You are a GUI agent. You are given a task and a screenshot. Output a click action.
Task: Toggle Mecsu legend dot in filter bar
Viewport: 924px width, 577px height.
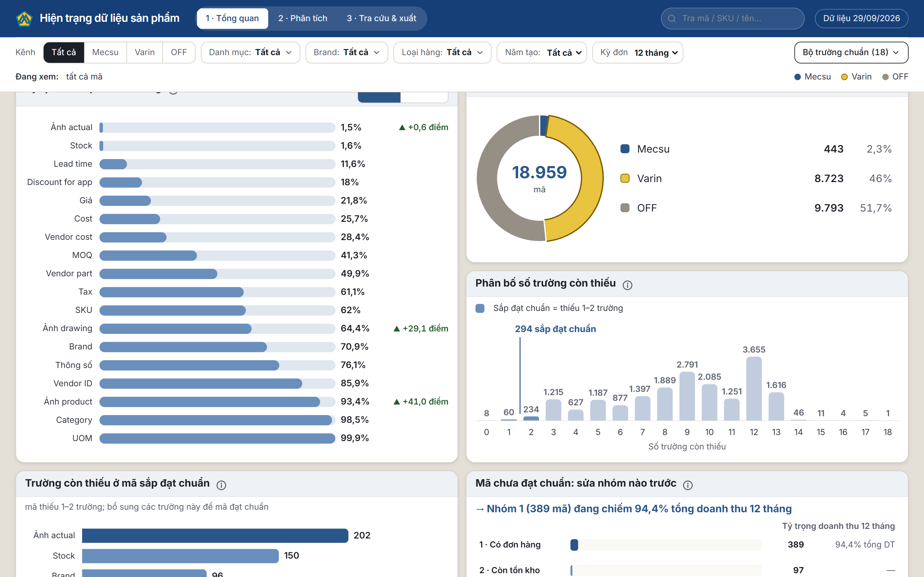pyautogui.click(x=797, y=77)
